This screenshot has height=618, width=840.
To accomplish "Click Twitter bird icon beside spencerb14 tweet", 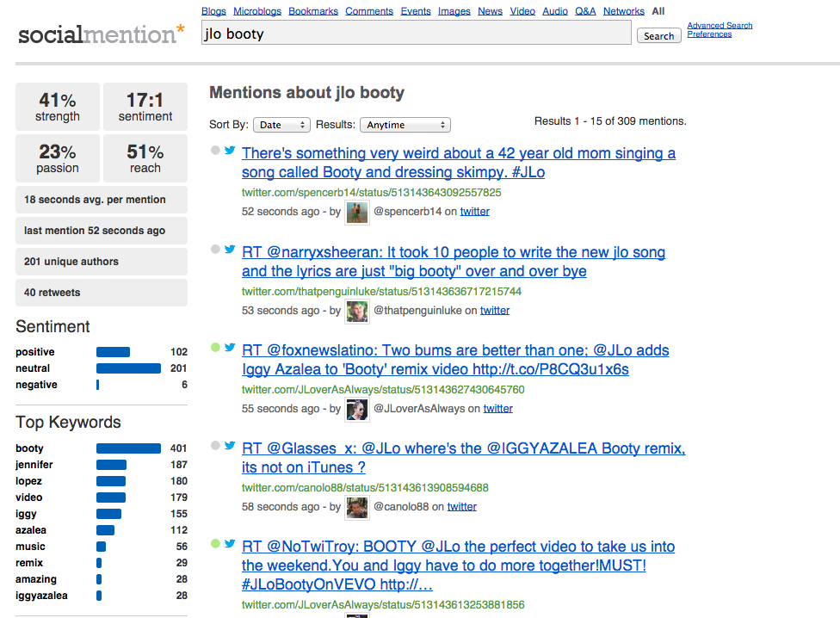I will pyautogui.click(x=230, y=151).
